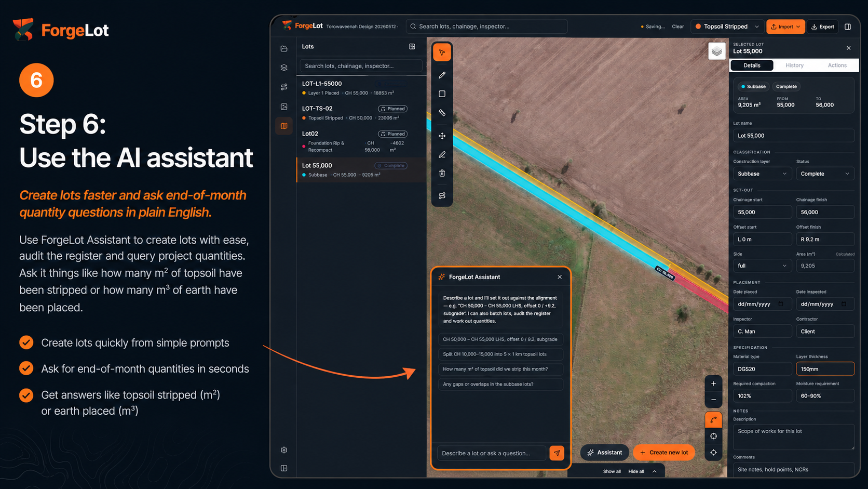Click the Material type DGS20 field
The height and width of the screenshot is (489, 868).
pyautogui.click(x=762, y=369)
